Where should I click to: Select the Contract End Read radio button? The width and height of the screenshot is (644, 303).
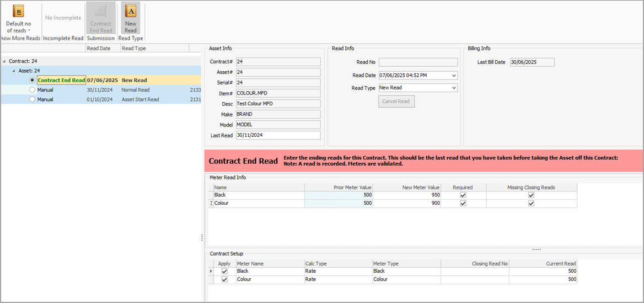[x=33, y=80]
